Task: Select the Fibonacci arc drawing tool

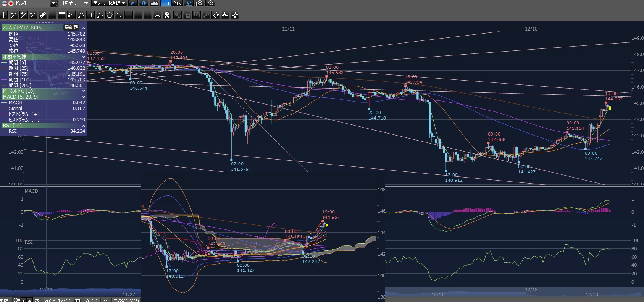Action: (71, 15)
